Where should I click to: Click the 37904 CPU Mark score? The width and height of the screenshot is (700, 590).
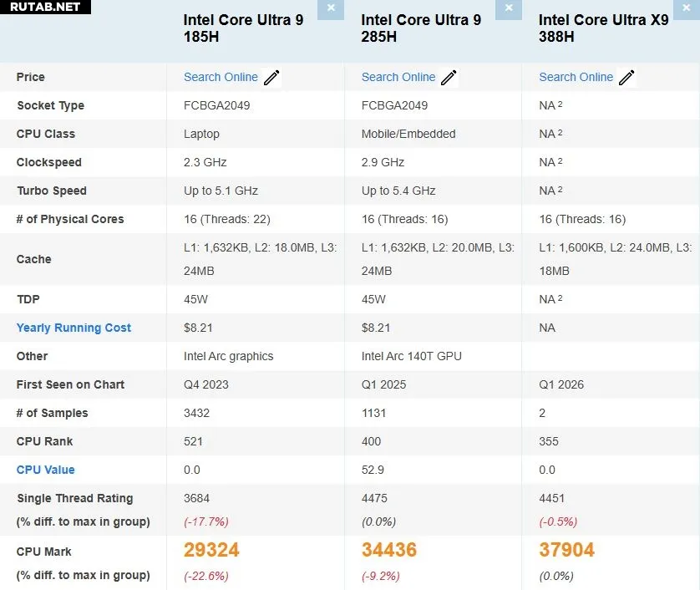click(x=566, y=550)
